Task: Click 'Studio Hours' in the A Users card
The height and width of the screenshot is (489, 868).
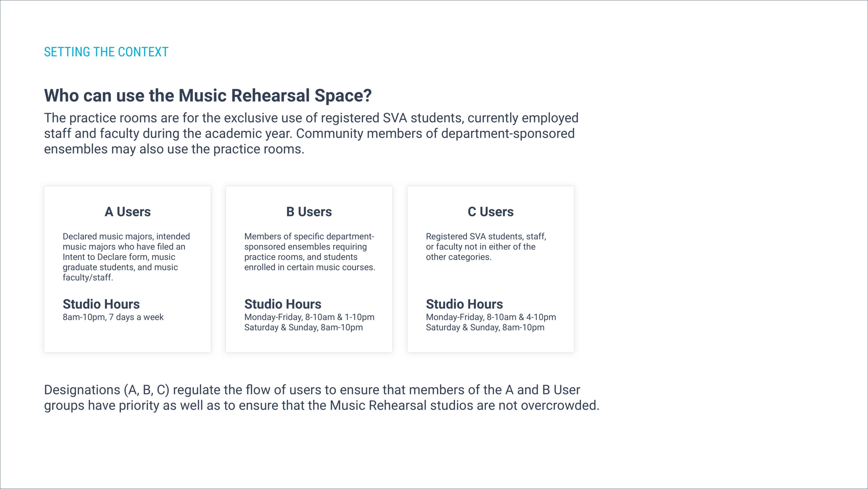Action: [x=101, y=304]
